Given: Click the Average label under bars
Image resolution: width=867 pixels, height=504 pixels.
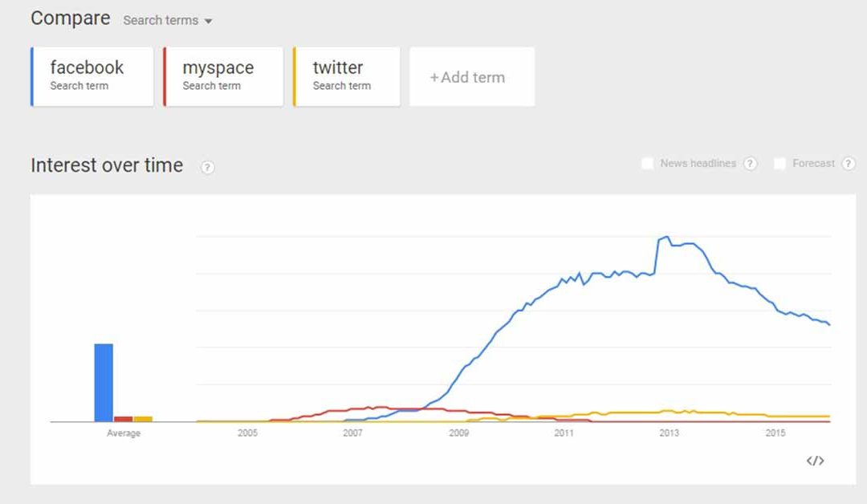Looking at the screenshot, I should pyautogui.click(x=124, y=433).
